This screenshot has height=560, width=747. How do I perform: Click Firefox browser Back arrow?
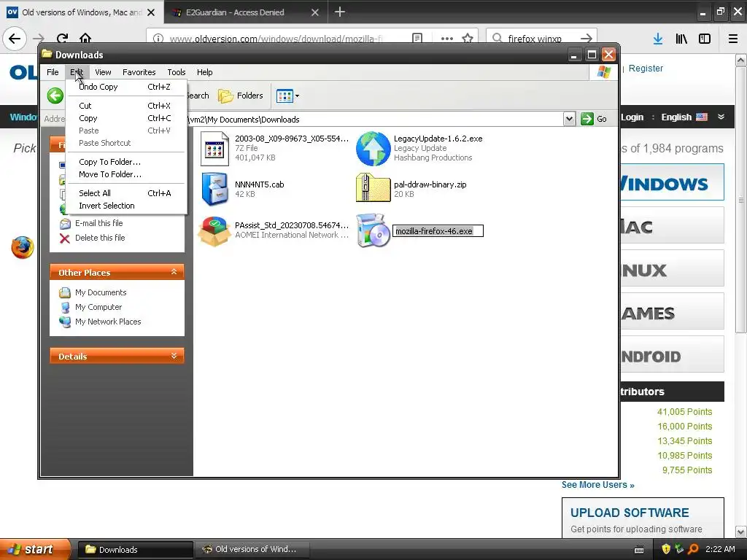[x=15, y=39]
